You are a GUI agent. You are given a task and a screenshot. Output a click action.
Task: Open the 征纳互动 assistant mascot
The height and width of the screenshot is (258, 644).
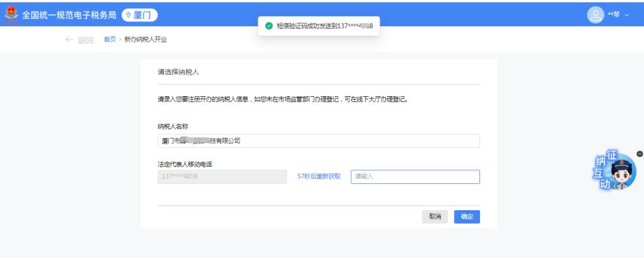614,170
